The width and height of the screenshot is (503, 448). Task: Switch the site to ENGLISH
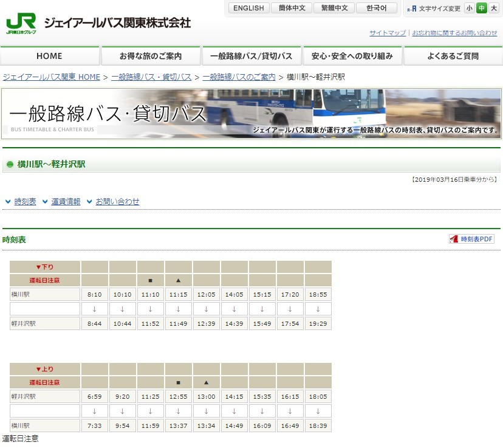pos(248,8)
